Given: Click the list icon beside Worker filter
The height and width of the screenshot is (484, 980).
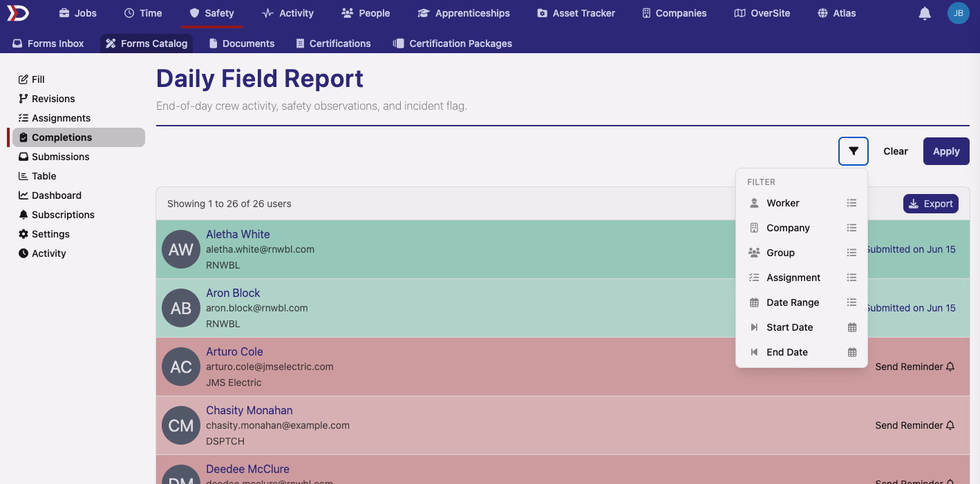Looking at the screenshot, I should (x=852, y=203).
